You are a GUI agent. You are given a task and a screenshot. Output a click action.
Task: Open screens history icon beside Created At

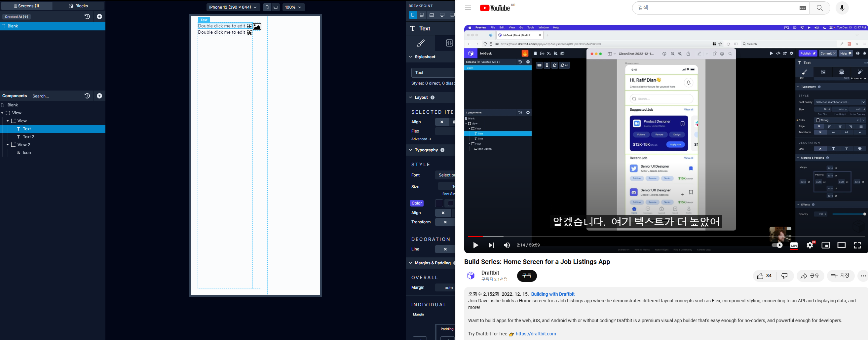tap(87, 17)
